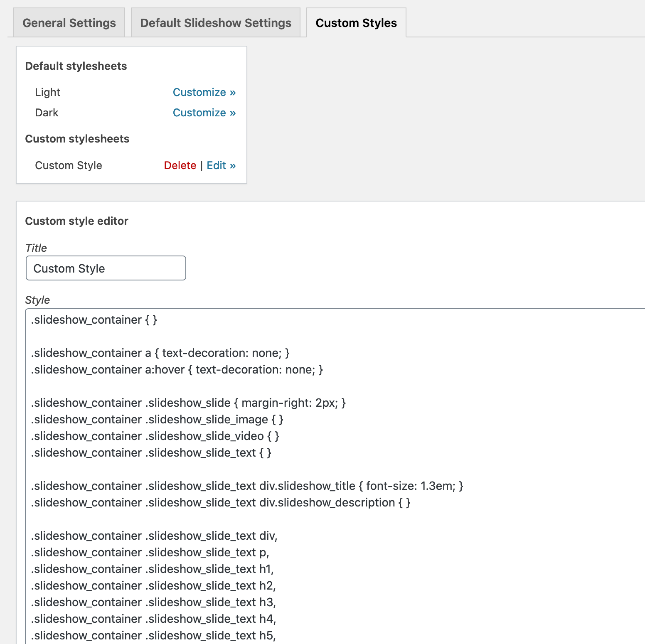Click the '.slideshow_slide_text h1,' line

pyautogui.click(x=153, y=569)
